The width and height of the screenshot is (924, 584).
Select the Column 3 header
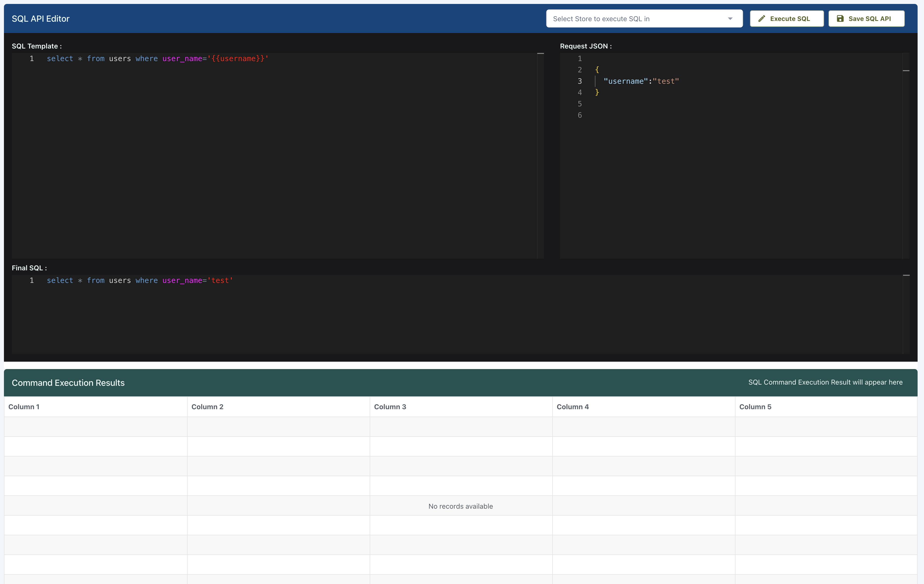[390, 407]
